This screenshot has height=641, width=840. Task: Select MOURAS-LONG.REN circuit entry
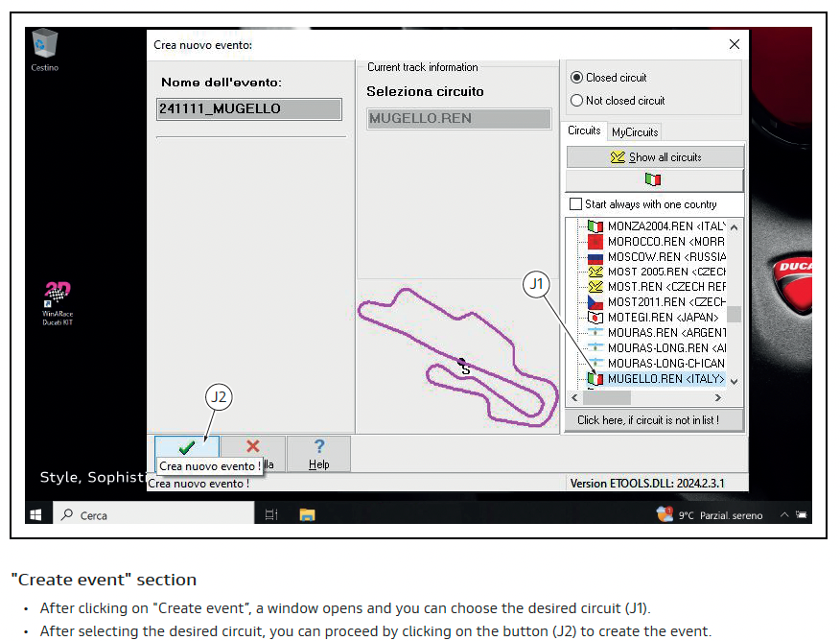tap(666, 347)
